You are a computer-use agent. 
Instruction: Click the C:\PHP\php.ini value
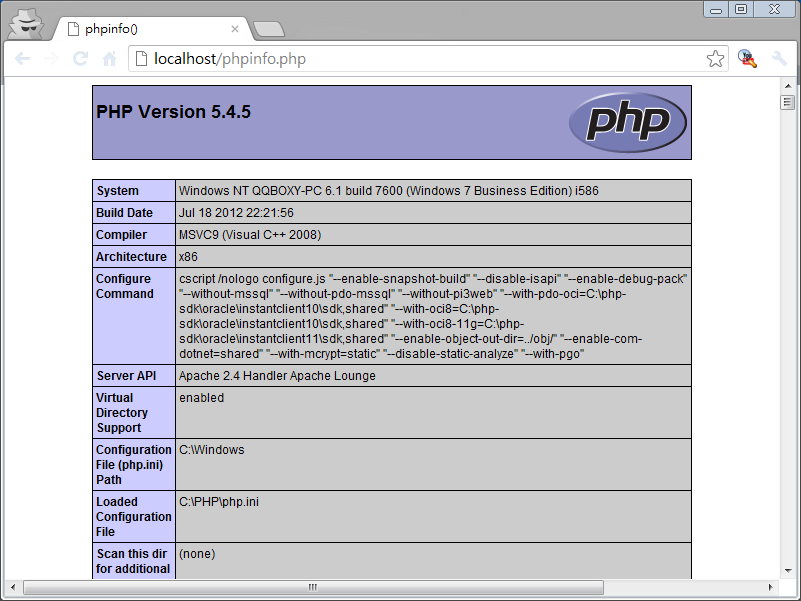point(219,502)
